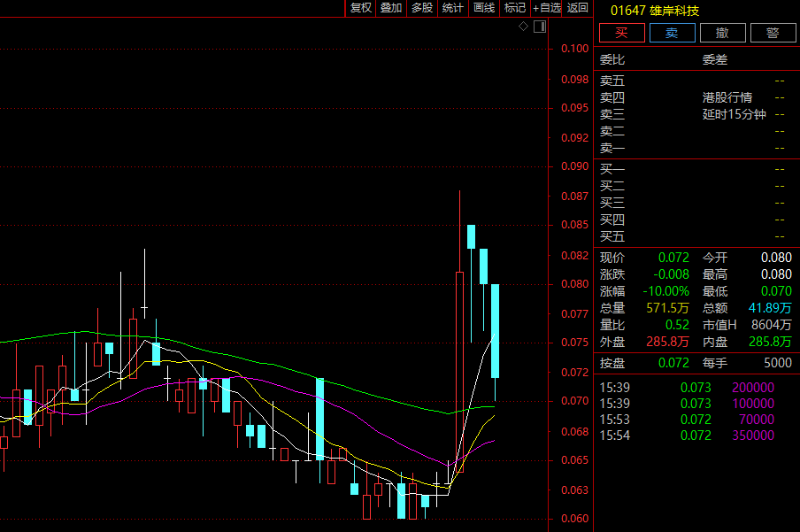
Task: Click the 警 alert button
Action: (x=773, y=34)
